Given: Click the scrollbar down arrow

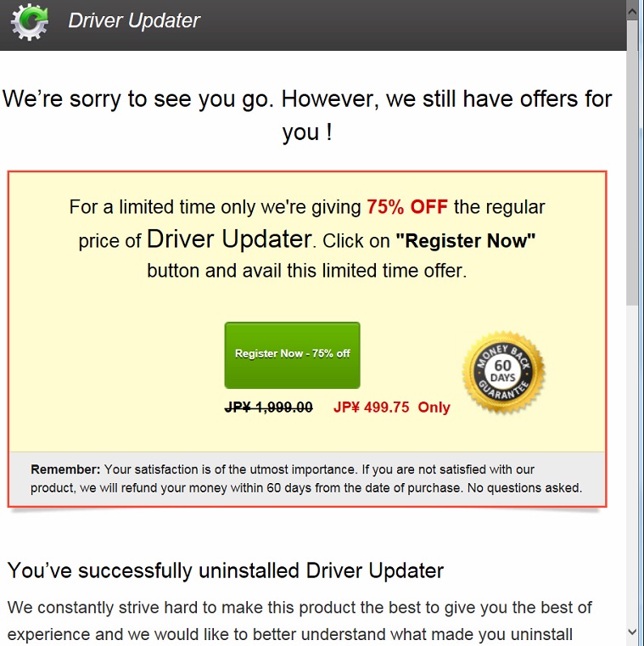Looking at the screenshot, I should coord(633,632).
